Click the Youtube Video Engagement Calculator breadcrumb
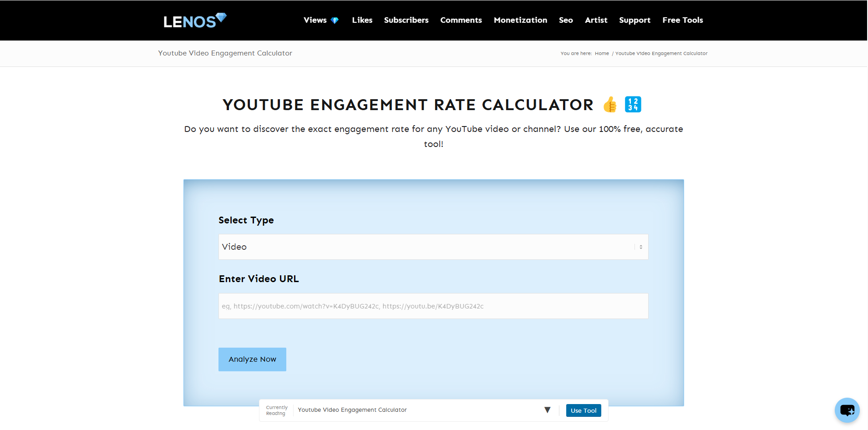This screenshot has width=868, height=430. point(661,54)
